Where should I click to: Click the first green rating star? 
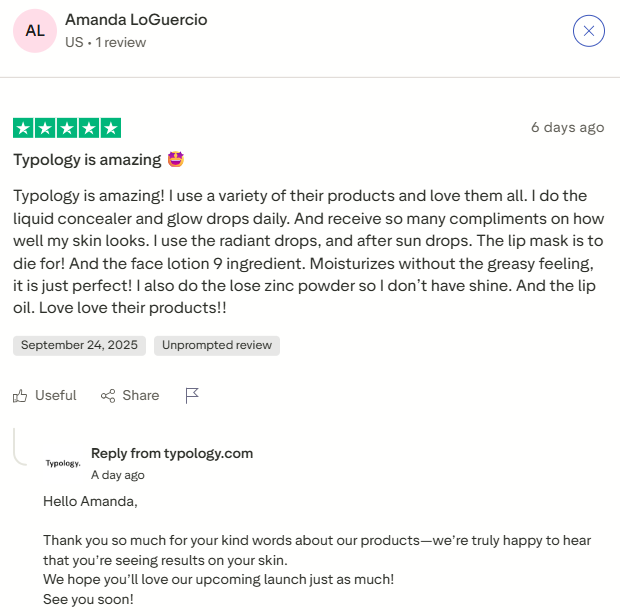[23, 128]
